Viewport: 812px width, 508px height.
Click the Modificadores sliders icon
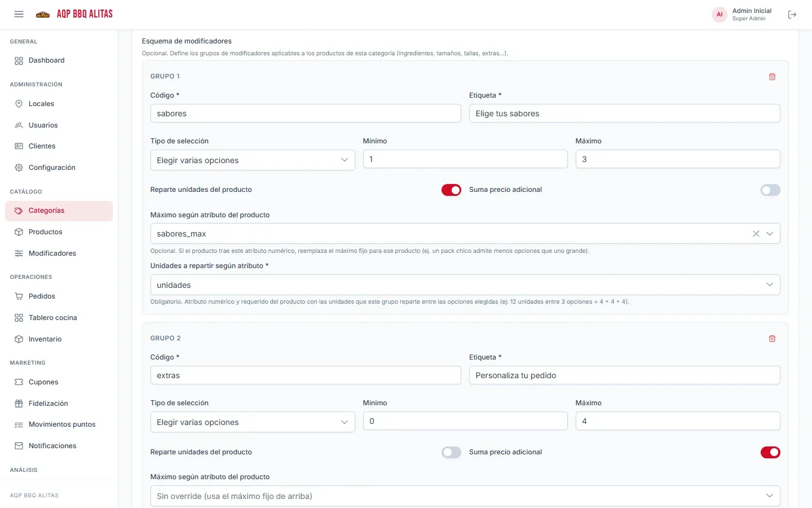[19, 253]
